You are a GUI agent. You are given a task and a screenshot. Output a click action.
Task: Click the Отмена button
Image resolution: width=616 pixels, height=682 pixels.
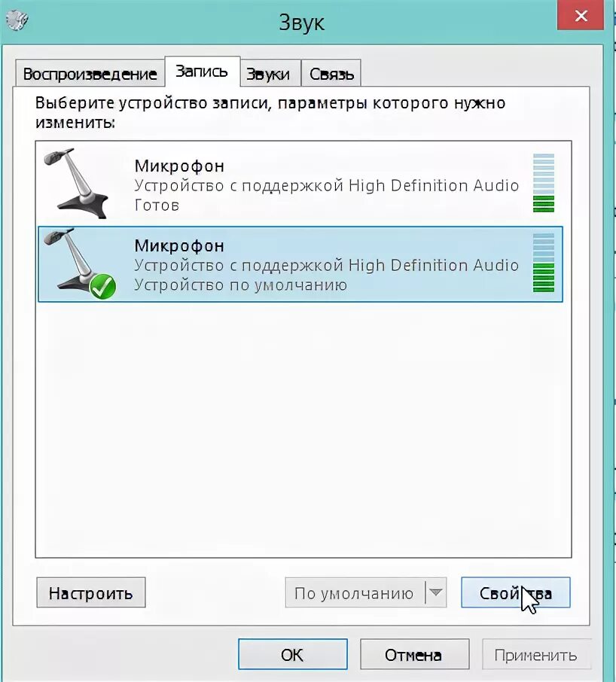pyautogui.click(x=415, y=654)
